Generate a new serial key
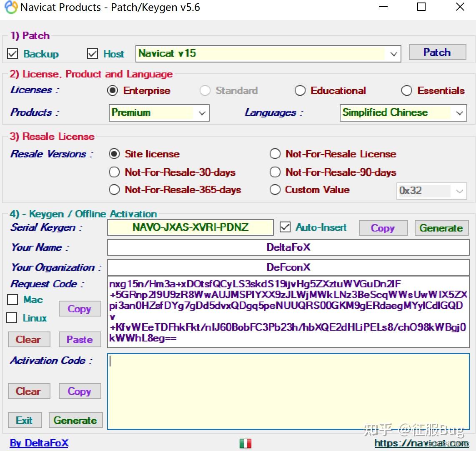The height and width of the screenshot is (451, 476). (441, 228)
